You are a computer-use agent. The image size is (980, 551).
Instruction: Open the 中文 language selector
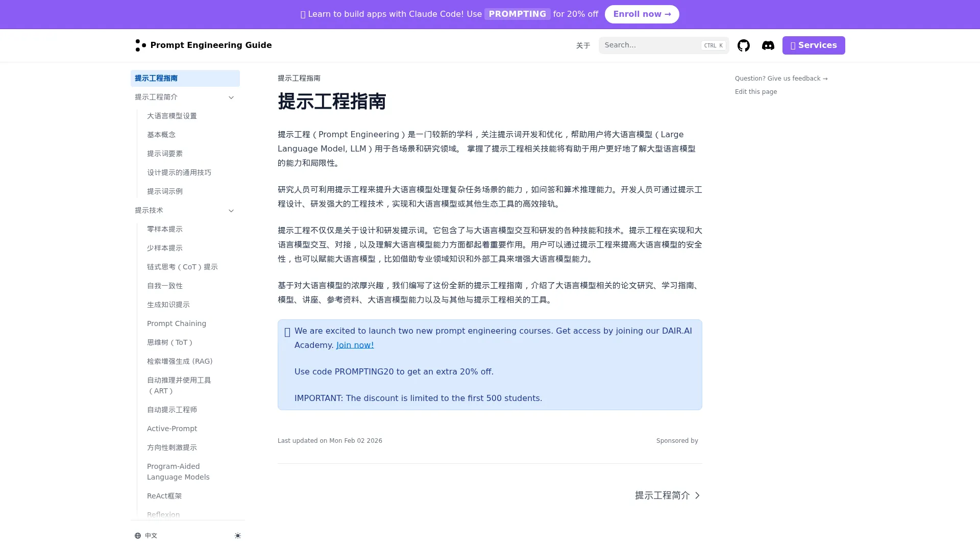[146, 536]
